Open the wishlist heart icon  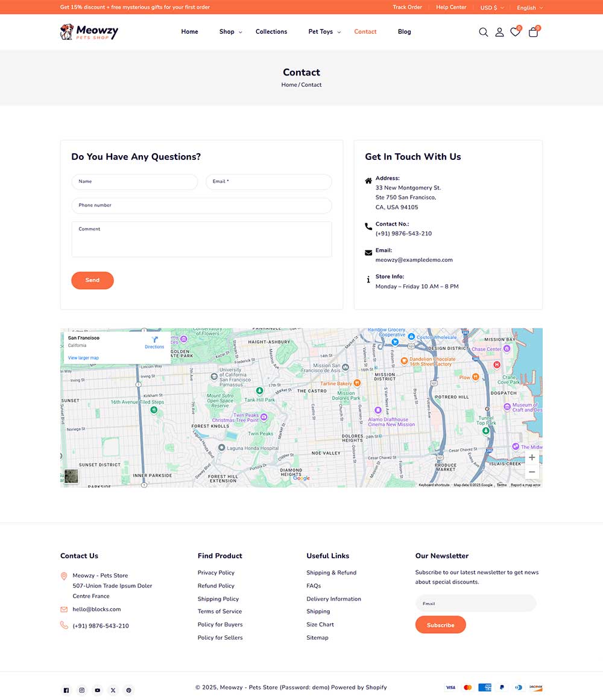pyautogui.click(x=515, y=32)
